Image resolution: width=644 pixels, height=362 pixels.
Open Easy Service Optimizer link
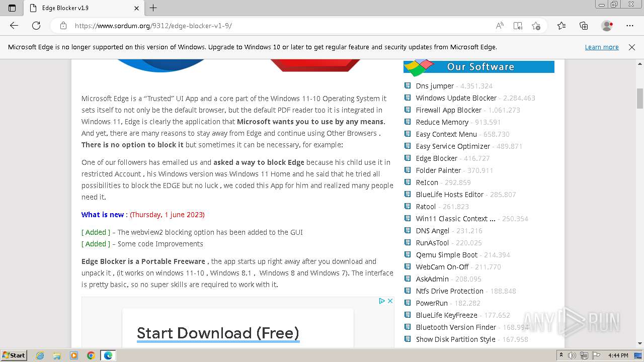(x=453, y=146)
